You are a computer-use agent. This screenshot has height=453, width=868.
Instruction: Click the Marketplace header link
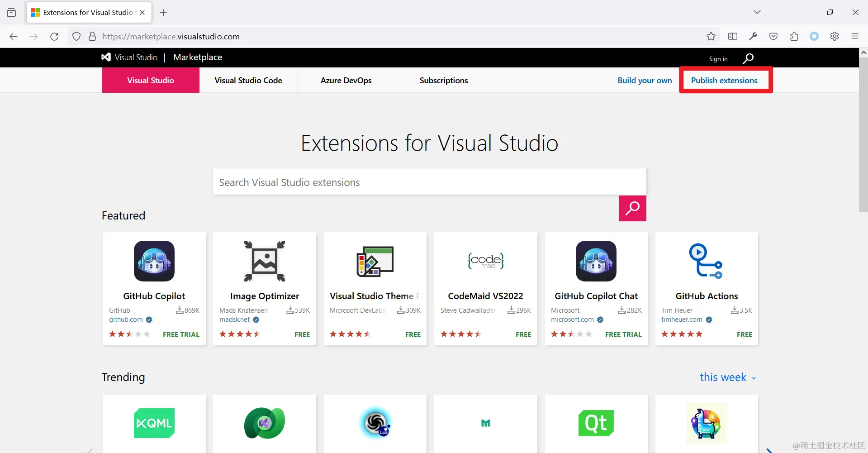tap(198, 57)
